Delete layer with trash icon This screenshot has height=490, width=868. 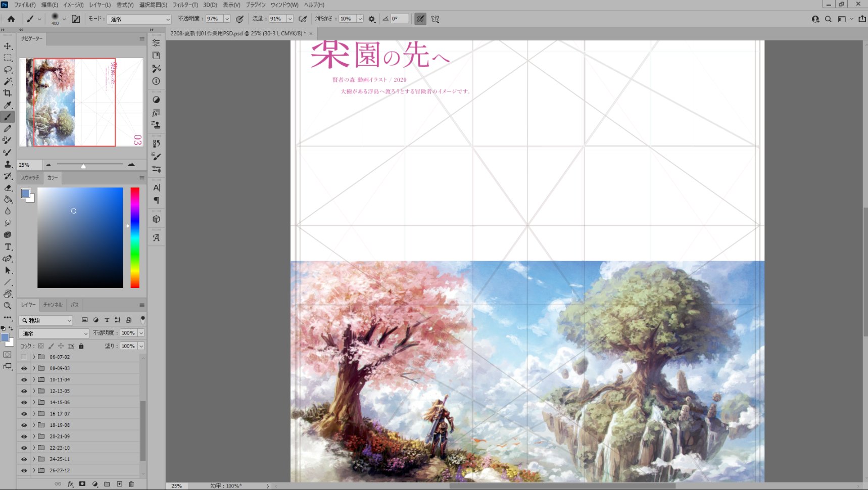coord(131,484)
